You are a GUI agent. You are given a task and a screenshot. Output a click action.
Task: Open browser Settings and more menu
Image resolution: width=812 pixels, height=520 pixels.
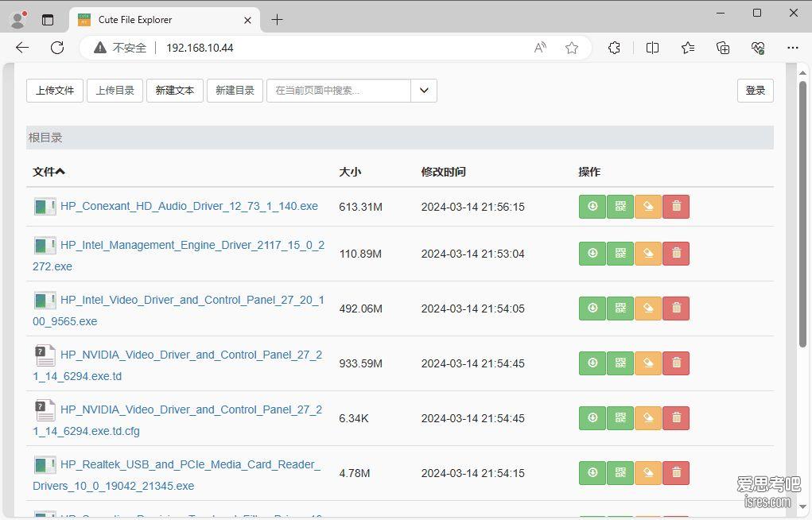pos(793,48)
